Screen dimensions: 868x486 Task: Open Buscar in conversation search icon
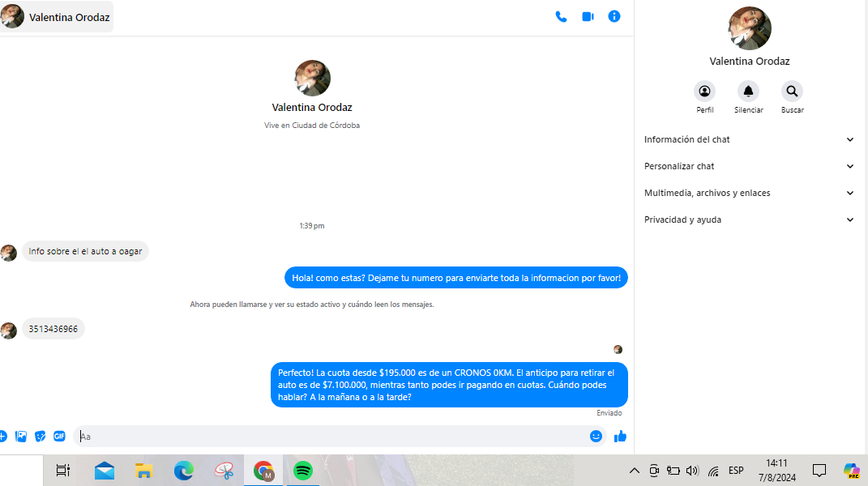[x=792, y=92]
